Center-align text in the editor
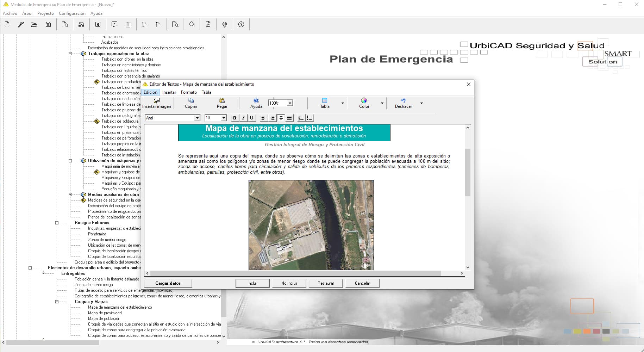The image size is (644, 352). click(281, 118)
